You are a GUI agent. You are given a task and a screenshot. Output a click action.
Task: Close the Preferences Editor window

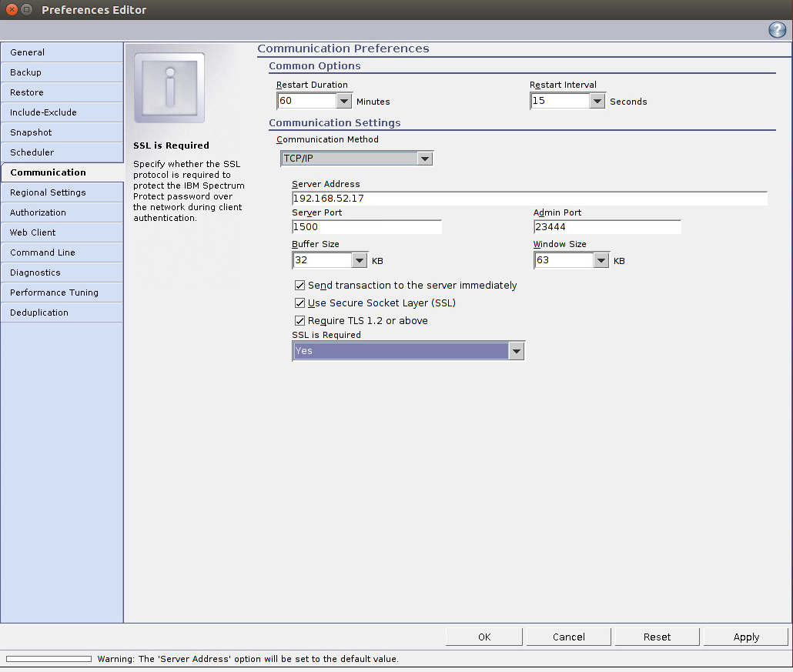[11, 10]
